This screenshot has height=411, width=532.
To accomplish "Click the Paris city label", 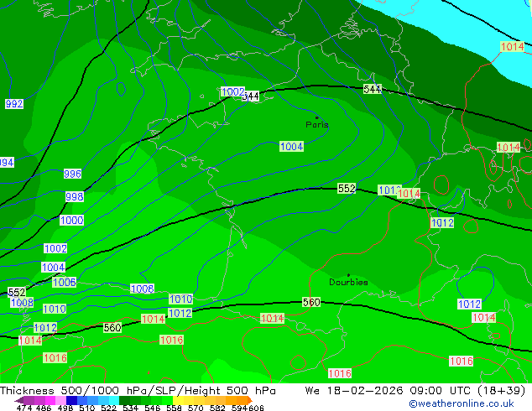I will [317, 124].
